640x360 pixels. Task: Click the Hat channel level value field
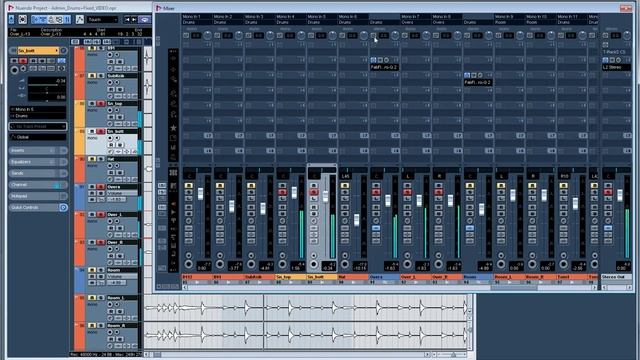[360, 265]
